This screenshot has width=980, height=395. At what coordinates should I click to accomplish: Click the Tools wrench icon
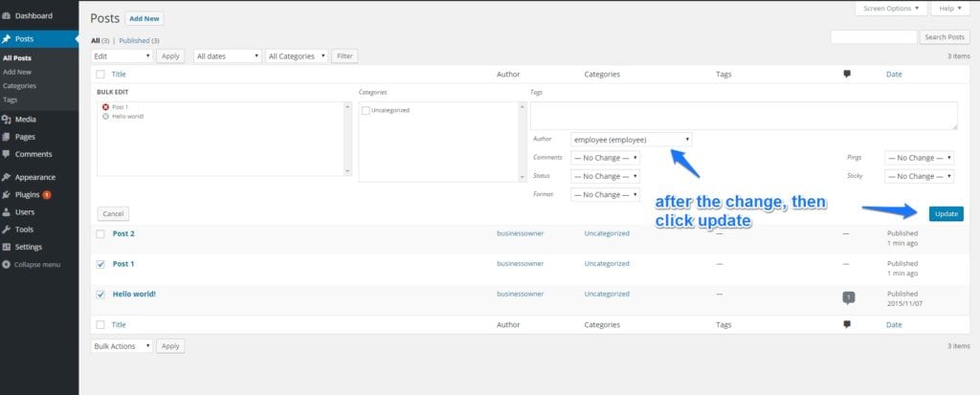pos(7,230)
